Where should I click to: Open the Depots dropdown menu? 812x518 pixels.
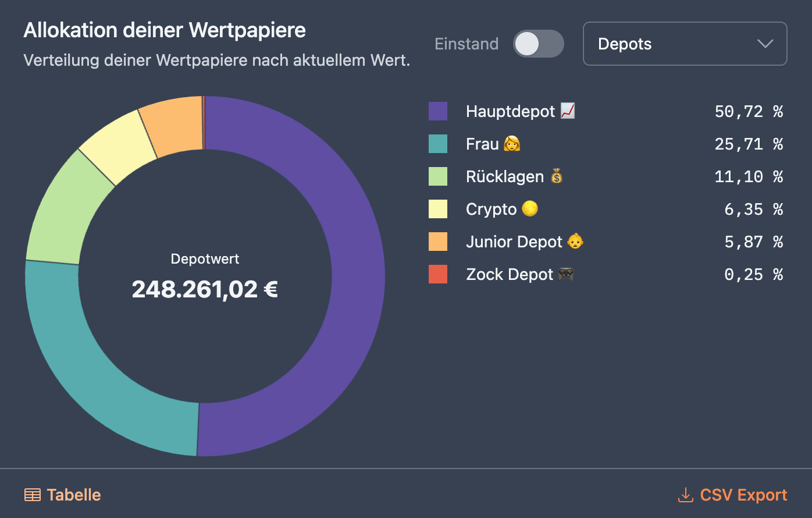(685, 44)
